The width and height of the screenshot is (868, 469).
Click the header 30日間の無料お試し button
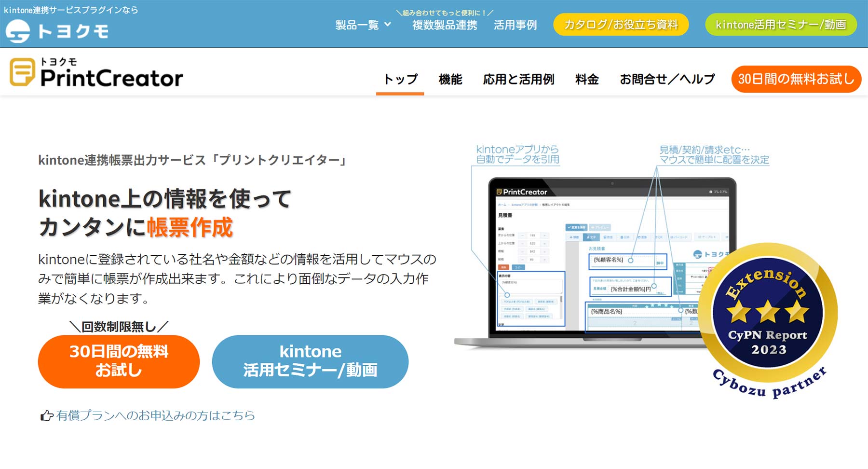796,79
